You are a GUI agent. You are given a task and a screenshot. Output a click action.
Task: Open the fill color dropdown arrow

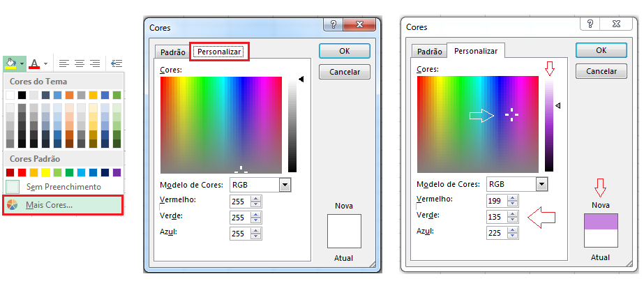click(22, 63)
